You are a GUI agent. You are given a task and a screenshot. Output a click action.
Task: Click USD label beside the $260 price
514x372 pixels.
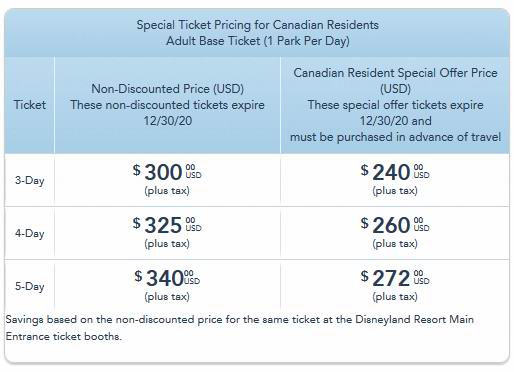(x=421, y=228)
